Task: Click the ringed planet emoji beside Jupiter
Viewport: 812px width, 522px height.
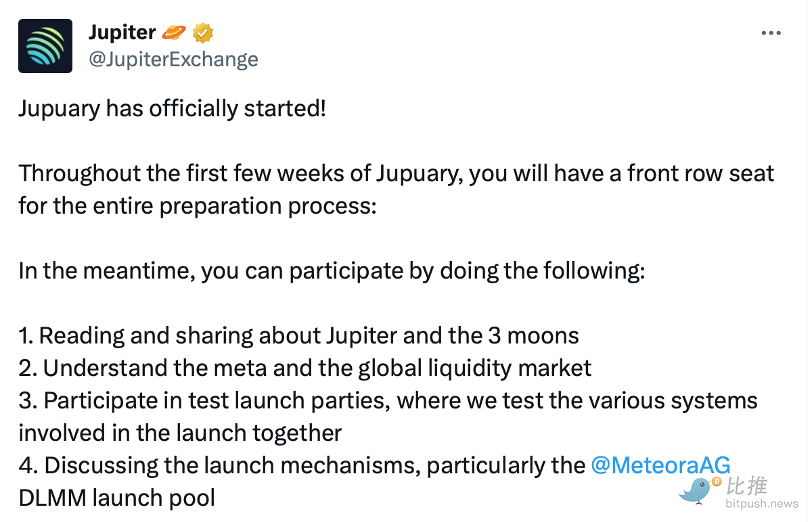Action: pos(175,32)
